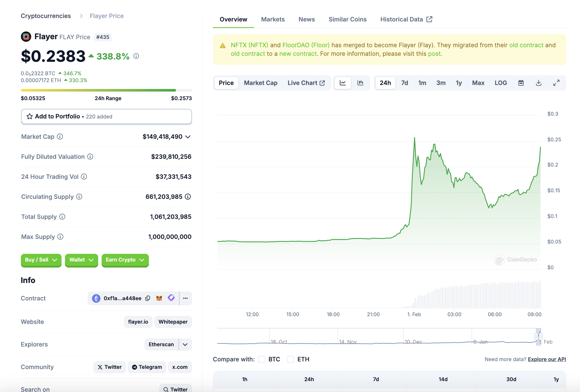Open more contract options ellipsis
The height and width of the screenshot is (392, 580).
[x=186, y=298]
